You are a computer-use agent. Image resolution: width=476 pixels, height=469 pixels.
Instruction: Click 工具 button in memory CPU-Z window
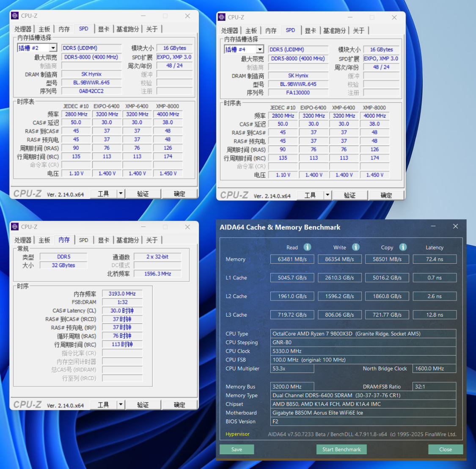point(104,405)
